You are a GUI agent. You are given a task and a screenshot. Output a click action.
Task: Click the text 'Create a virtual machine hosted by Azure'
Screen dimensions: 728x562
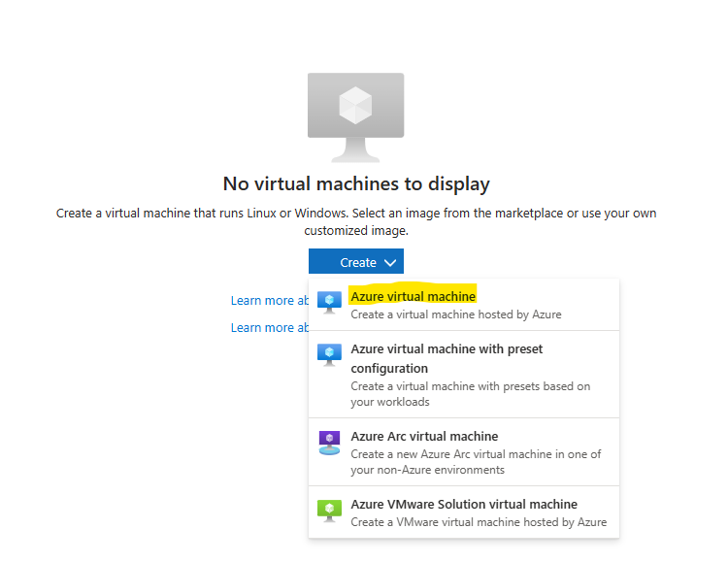(x=455, y=314)
